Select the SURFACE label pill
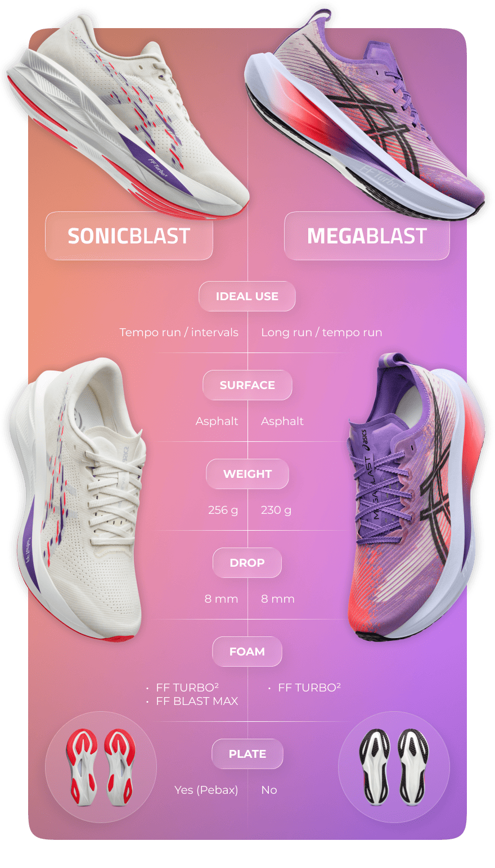The image size is (495, 868). click(247, 385)
